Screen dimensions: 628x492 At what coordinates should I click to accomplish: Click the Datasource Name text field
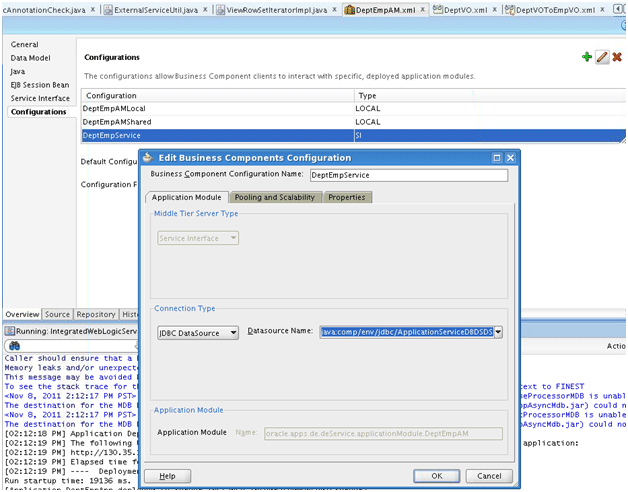pos(407,332)
